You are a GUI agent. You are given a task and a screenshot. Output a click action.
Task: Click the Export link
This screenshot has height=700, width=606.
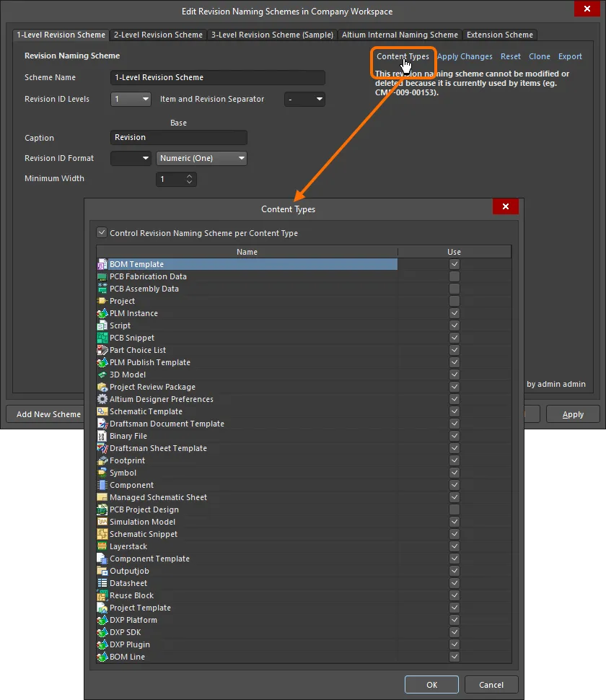(571, 57)
